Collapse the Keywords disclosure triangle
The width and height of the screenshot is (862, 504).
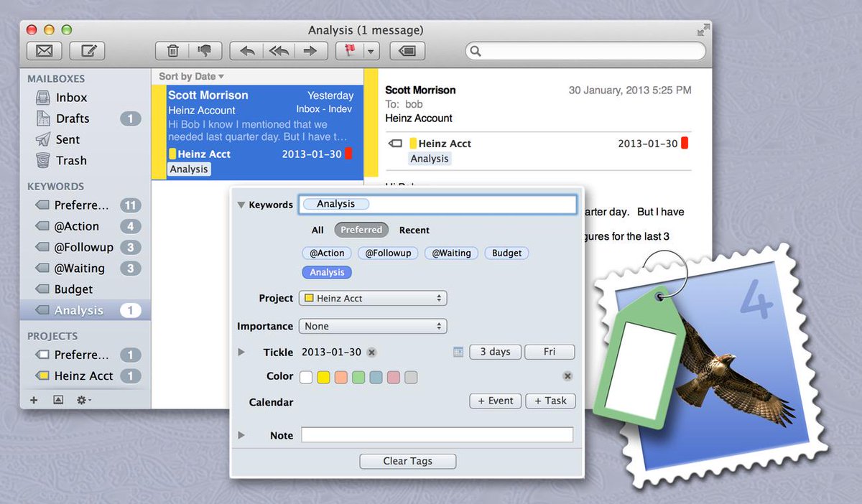(x=241, y=205)
